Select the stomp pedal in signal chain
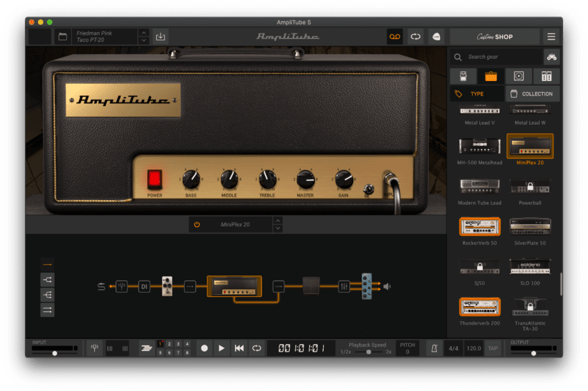588x391 pixels. [167, 287]
